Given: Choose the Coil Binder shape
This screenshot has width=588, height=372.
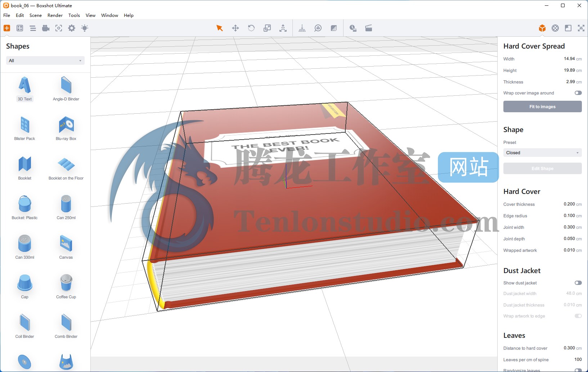Looking at the screenshot, I should [x=25, y=326].
